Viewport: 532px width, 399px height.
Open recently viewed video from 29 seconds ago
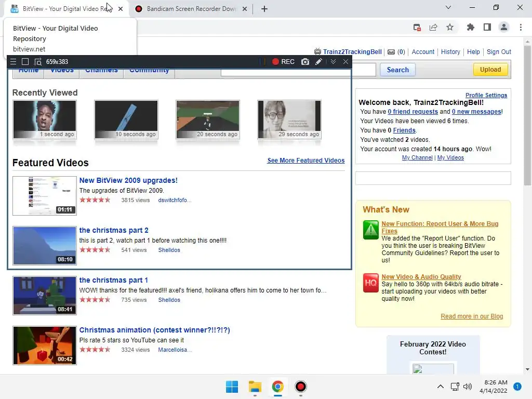(289, 119)
